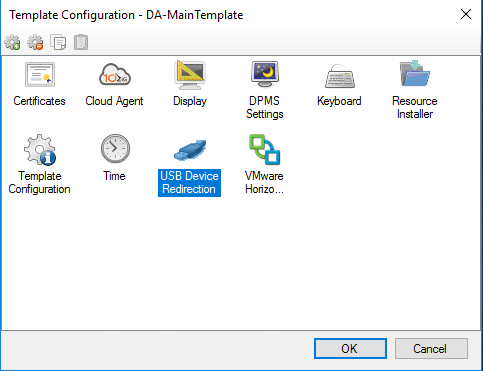
Task: Click the "Cloud Agent" label text
Action: pos(114,101)
